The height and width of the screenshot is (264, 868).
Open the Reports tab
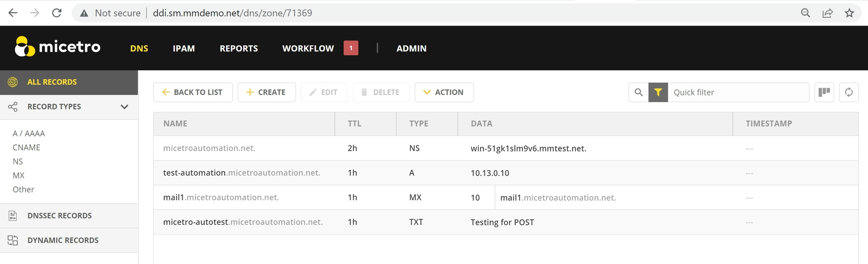(x=239, y=48)
